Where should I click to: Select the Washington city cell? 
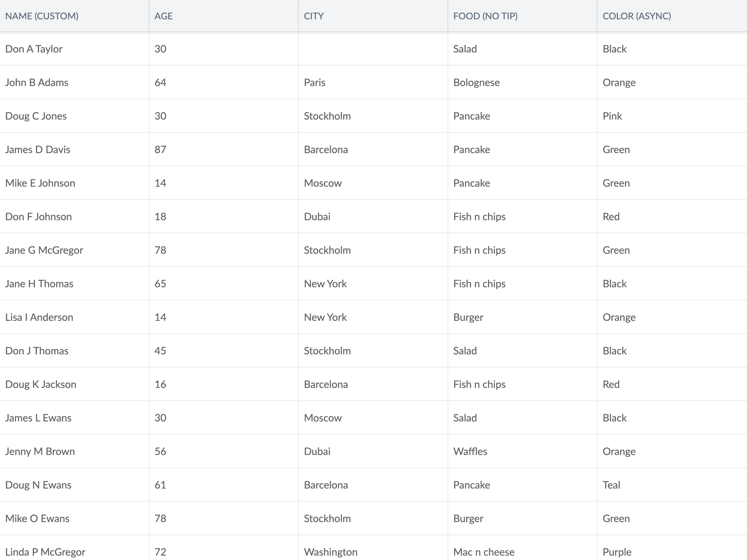pyautogui.click(x=373, y=549)
